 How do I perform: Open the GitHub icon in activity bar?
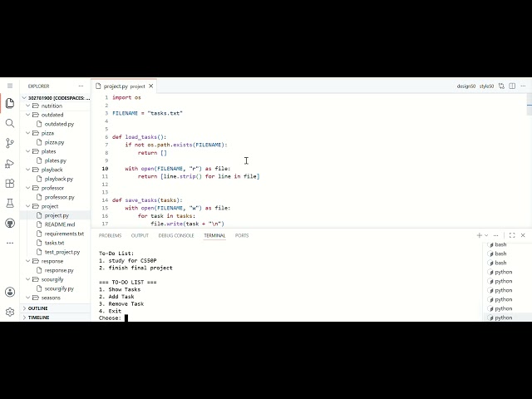click(x=10, y=224)
